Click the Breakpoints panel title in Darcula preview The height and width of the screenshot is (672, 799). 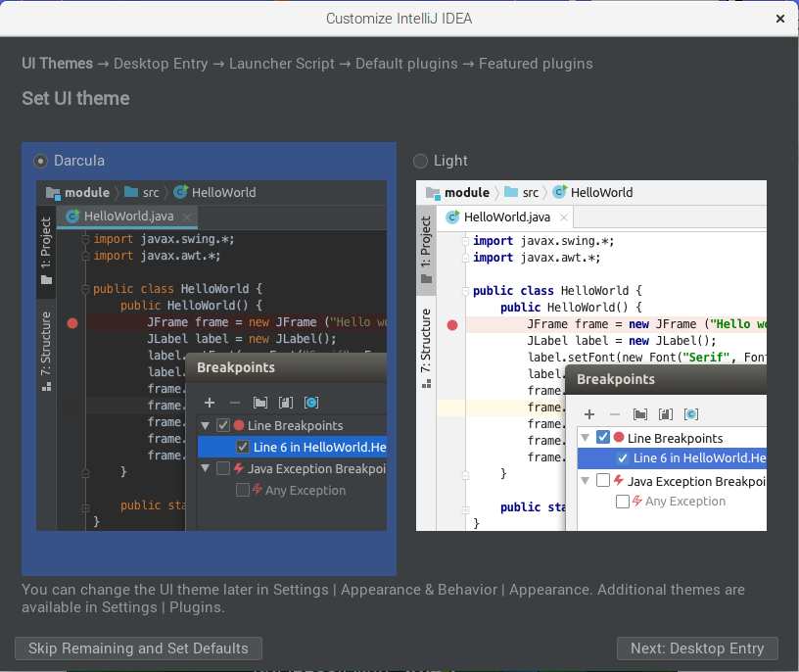coord(236,367)
